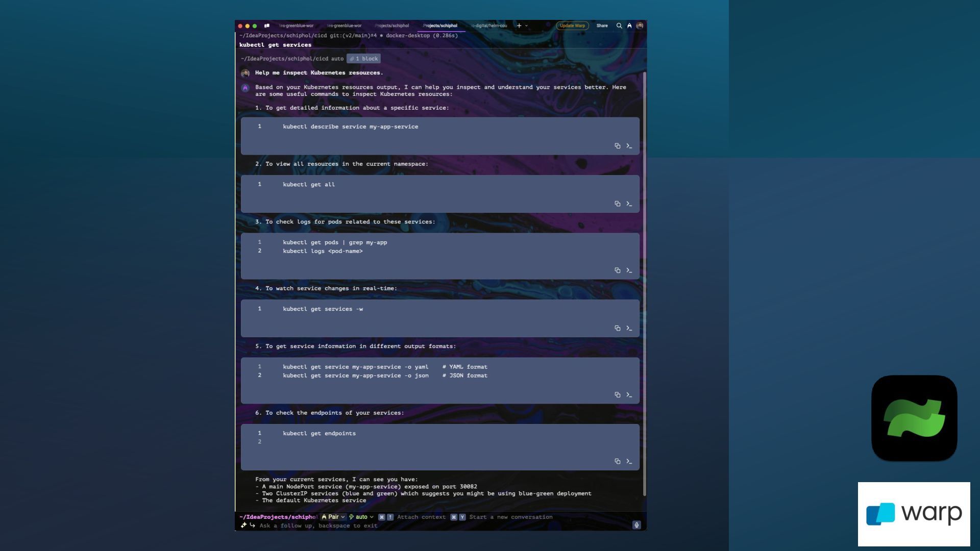Open Warp AI agent icon in title bar
The image size is (980, 551).
[629, 26]
